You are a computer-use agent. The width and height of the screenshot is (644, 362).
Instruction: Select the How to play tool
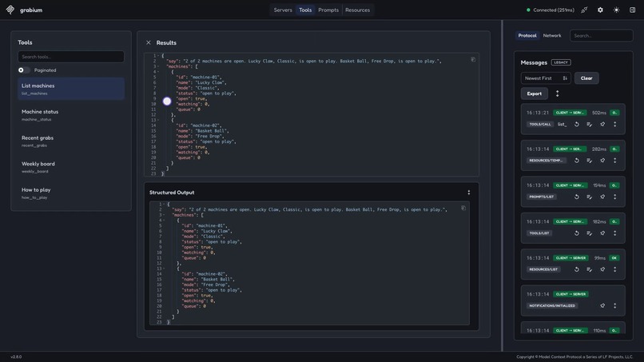pos(70,193)
